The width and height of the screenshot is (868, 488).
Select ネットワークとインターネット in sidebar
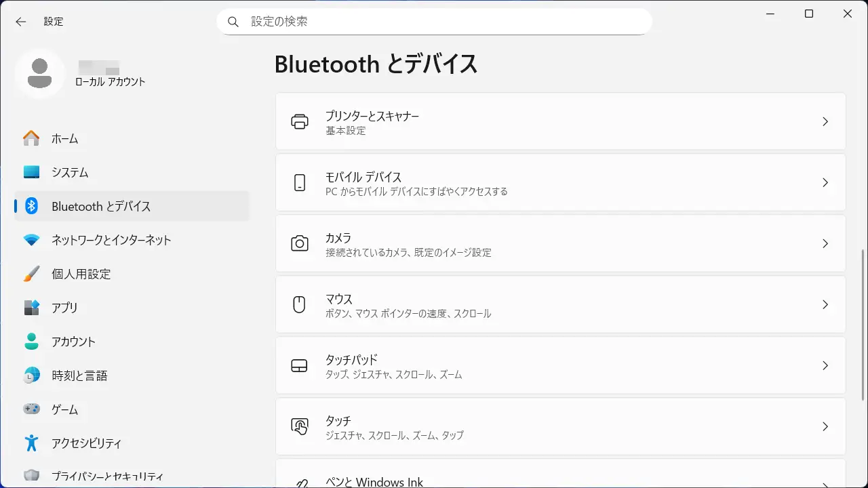point(111,240)
